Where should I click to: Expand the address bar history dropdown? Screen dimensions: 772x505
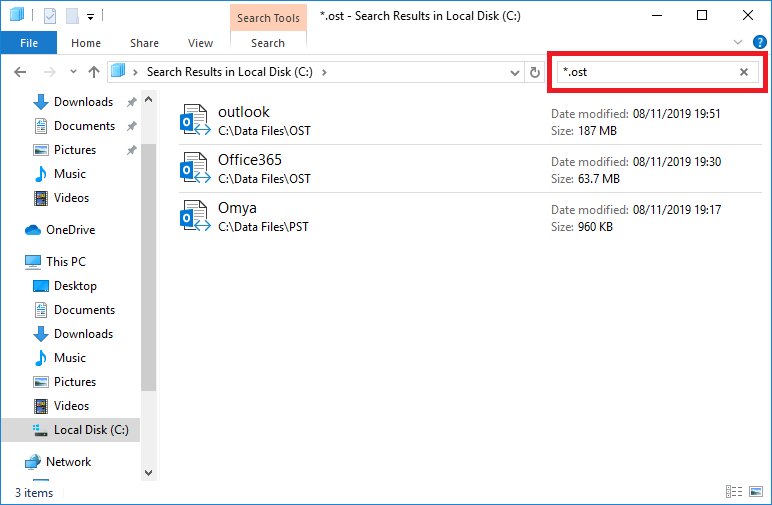(515, 72)
